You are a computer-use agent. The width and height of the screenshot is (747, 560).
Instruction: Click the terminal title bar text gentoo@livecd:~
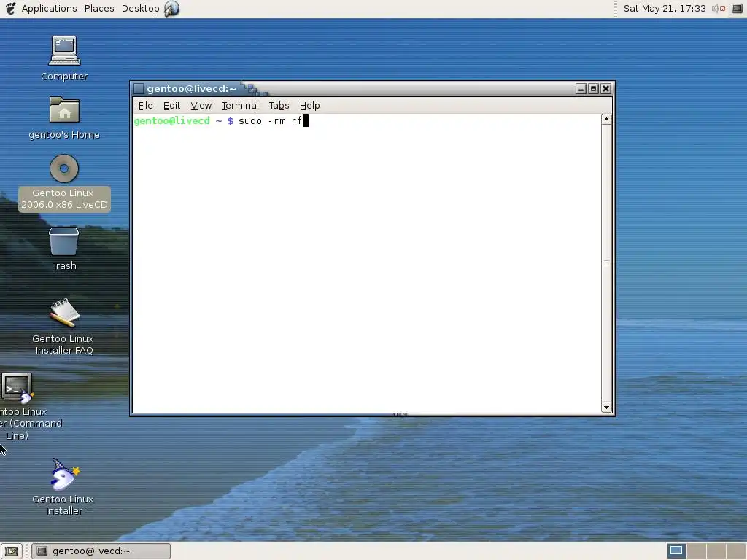point(191,88)
